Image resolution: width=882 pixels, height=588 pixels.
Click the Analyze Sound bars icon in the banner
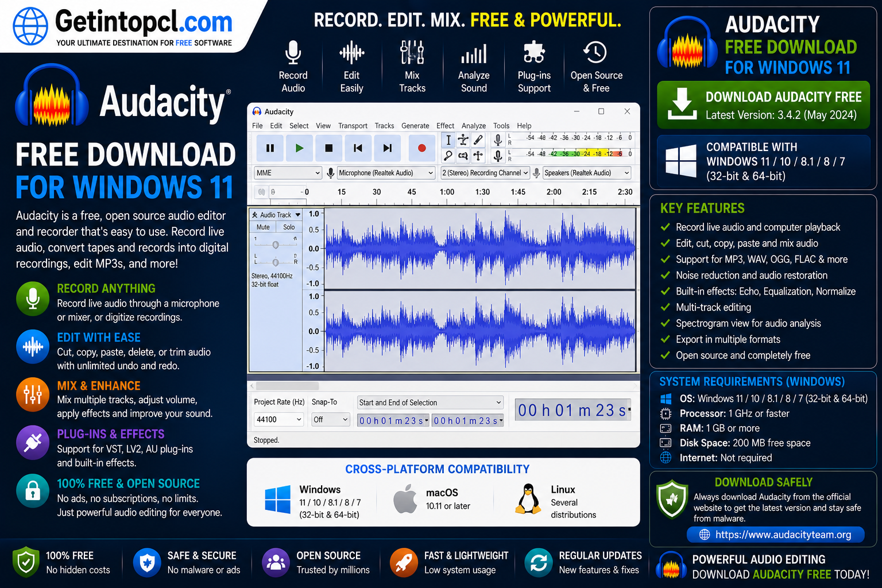[474, 54]
